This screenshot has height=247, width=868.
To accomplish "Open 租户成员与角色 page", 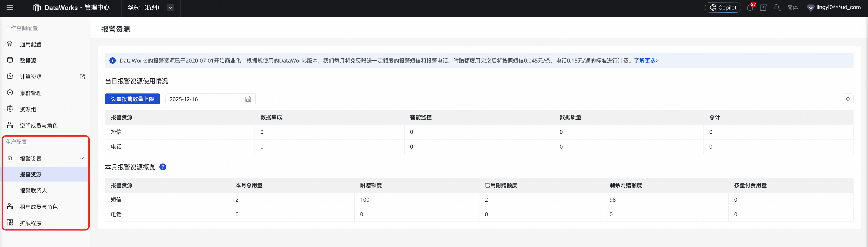I will (x=39, y=207).
